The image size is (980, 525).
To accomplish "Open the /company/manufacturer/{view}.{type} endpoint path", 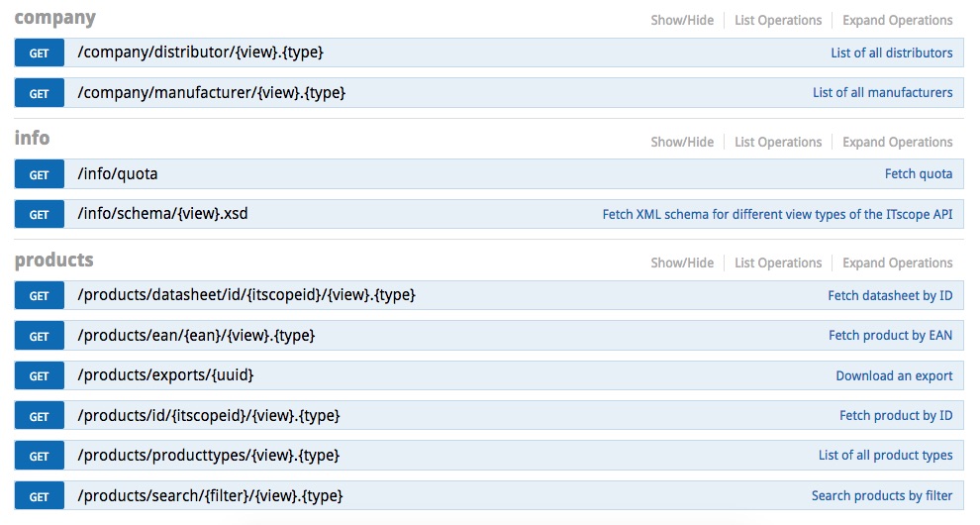I will pyautogui.click(x=211, y=92).
